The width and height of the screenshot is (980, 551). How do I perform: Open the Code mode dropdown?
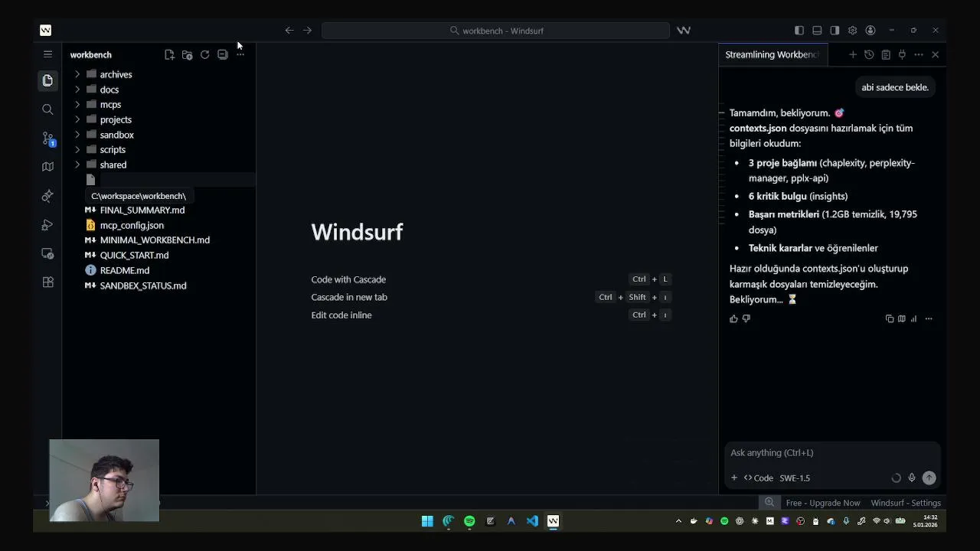759,478
